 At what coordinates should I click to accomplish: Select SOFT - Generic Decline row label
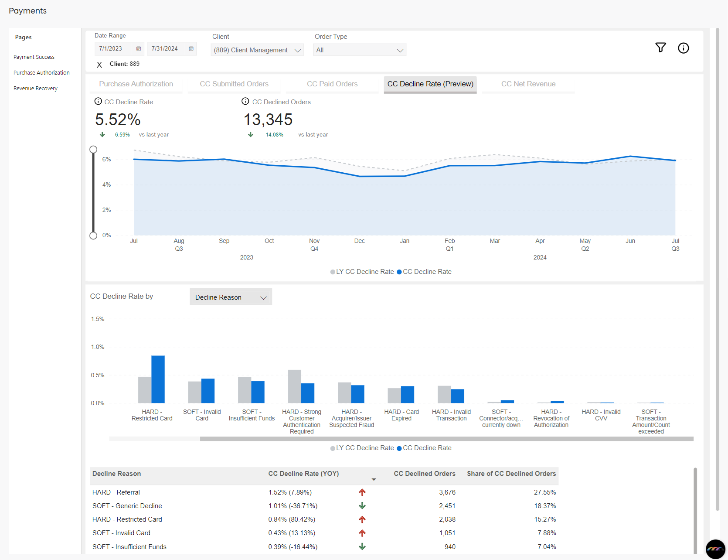pyautogui.click(x=127, y=506)
